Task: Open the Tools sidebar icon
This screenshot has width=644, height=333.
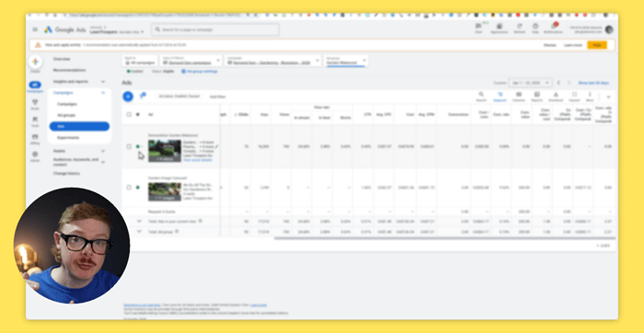Action: [35, 120]
